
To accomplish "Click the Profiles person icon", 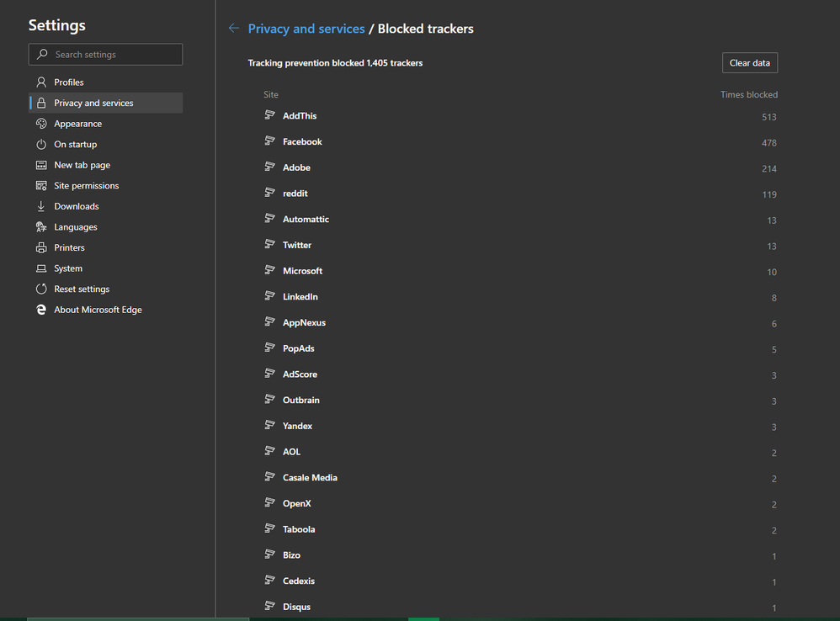I will pos(41,82).
